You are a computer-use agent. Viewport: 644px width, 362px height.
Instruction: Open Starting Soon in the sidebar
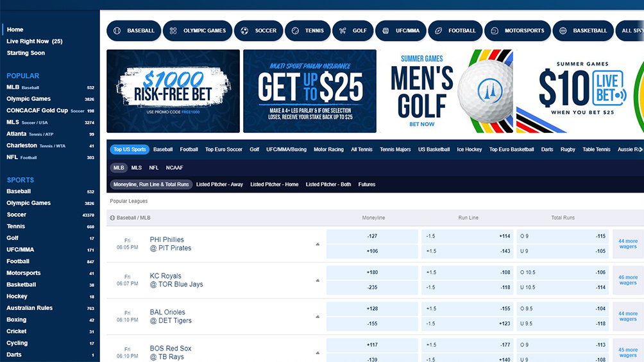click(x=26, y=53)
